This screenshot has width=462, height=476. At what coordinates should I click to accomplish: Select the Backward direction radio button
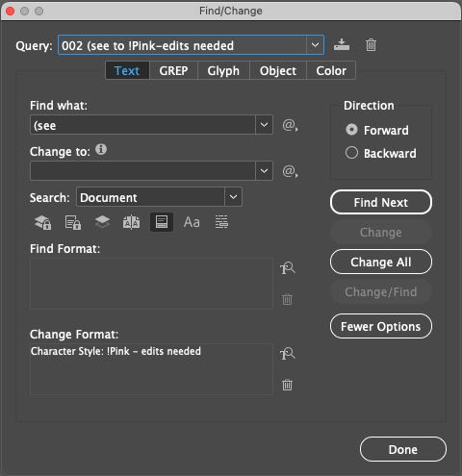coord(351,153)
